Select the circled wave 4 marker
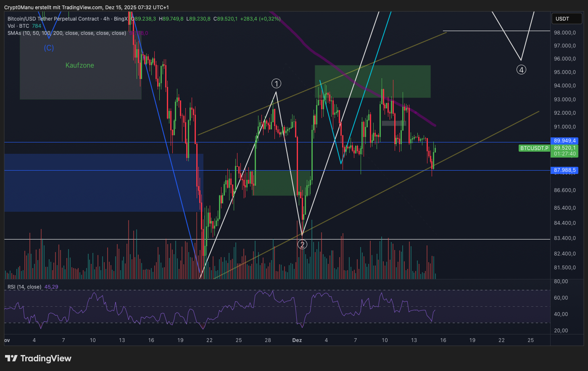The width and height of the screenshot is (588, 371). (521, 70)
